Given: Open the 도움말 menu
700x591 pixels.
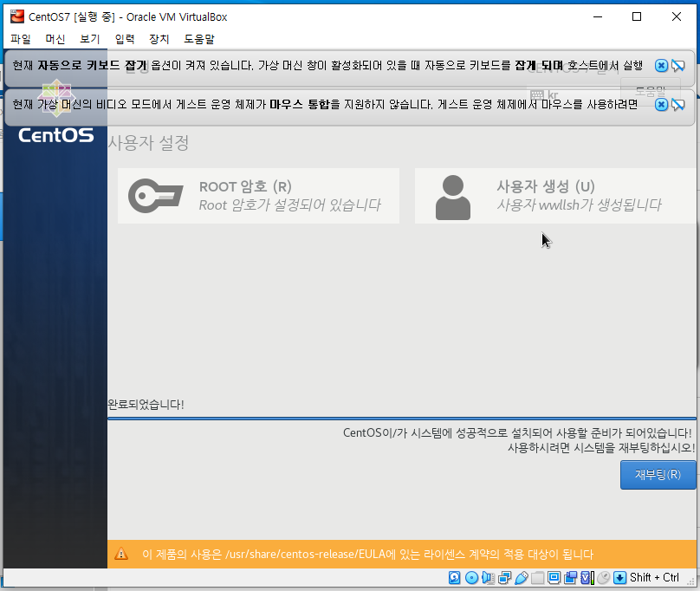Looking at the screenshot, I should [199, 39].
